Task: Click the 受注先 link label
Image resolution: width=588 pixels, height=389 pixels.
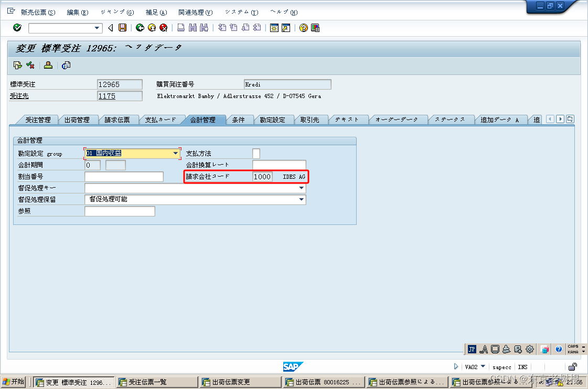Action: click(19, 96)
